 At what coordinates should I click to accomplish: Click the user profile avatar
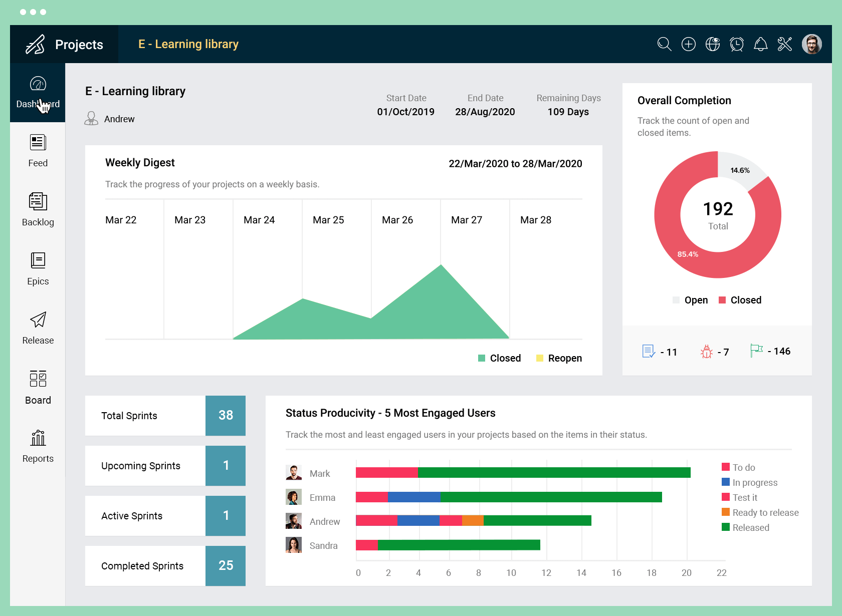click(812, 44)
